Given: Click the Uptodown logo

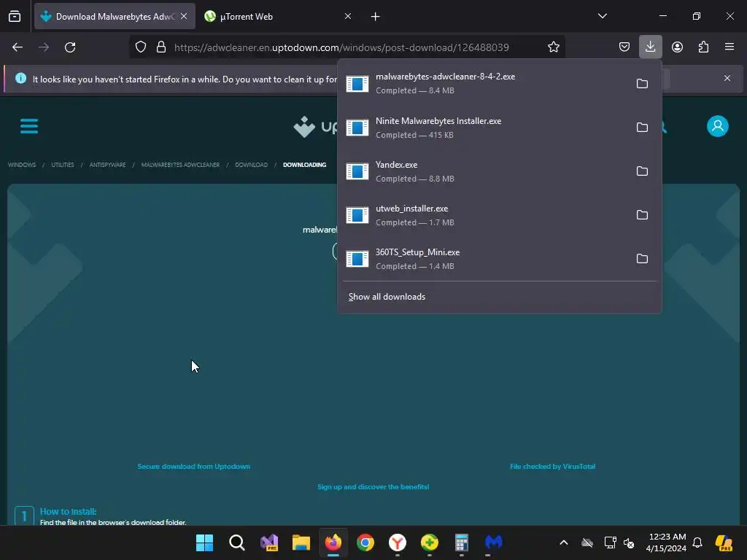Looking at the screenshot, I should coord(315,127).
